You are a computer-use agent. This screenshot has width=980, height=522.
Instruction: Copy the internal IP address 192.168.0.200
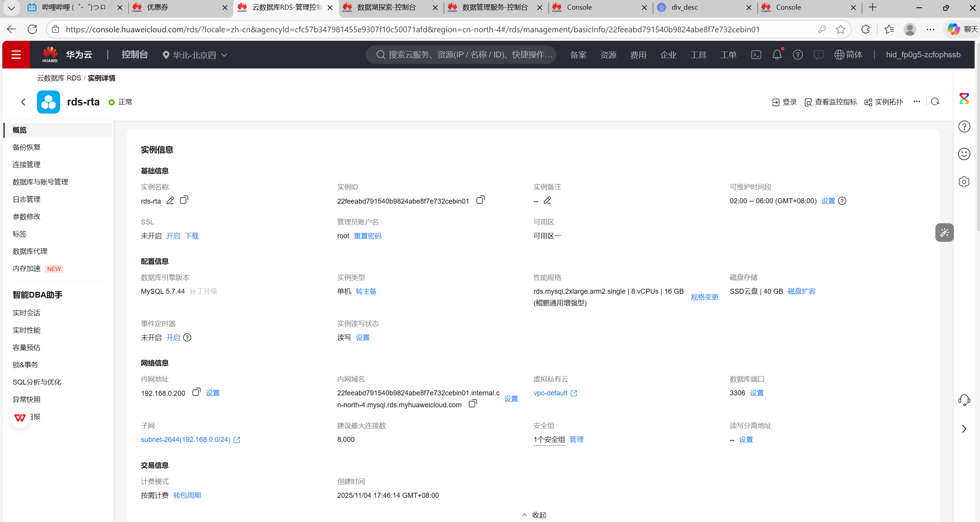click(x=196, y=392)
